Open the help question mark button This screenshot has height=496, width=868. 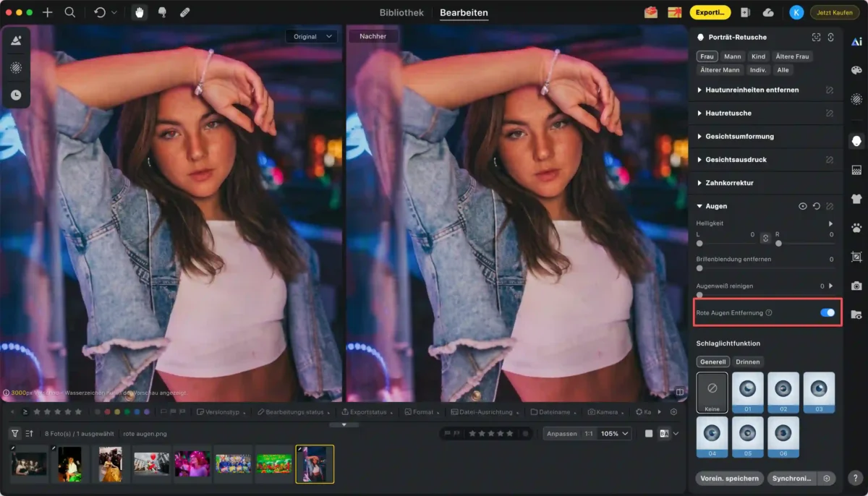(856, 479)
